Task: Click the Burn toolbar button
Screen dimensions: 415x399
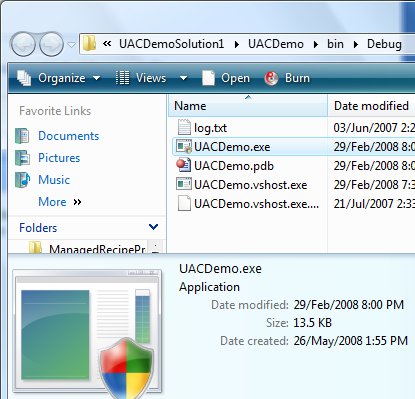Action: click(287, 78)
